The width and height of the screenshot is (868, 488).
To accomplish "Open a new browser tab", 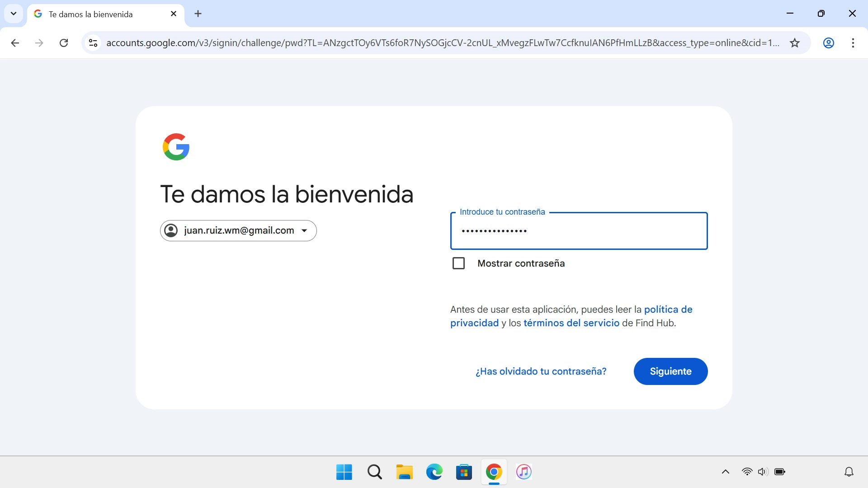I will point(198,14).
